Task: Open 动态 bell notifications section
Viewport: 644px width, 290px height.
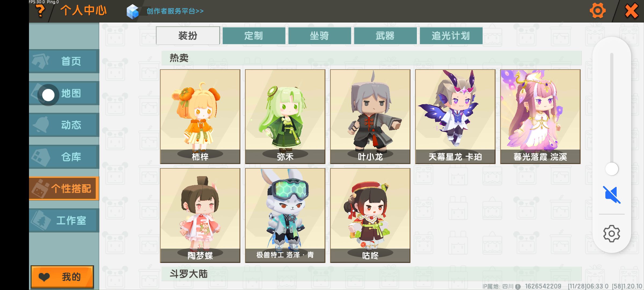Action: click(64, 125)
